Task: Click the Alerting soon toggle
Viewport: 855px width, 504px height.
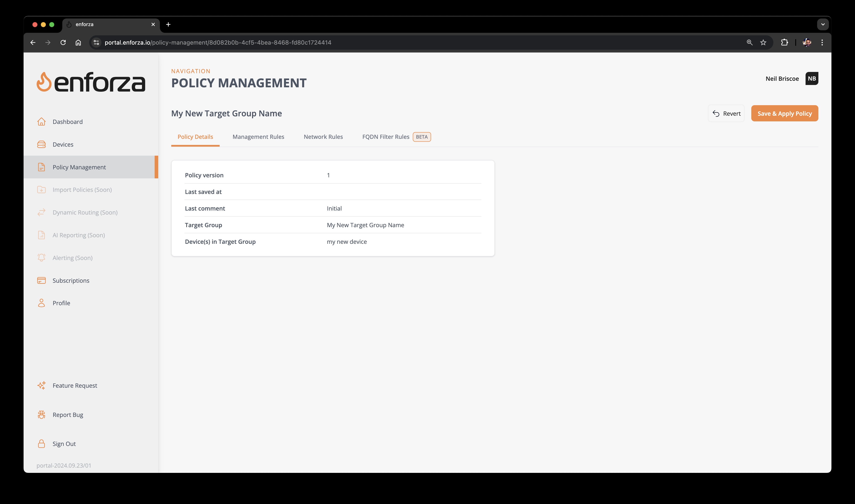Action: [x=72, y=257]
